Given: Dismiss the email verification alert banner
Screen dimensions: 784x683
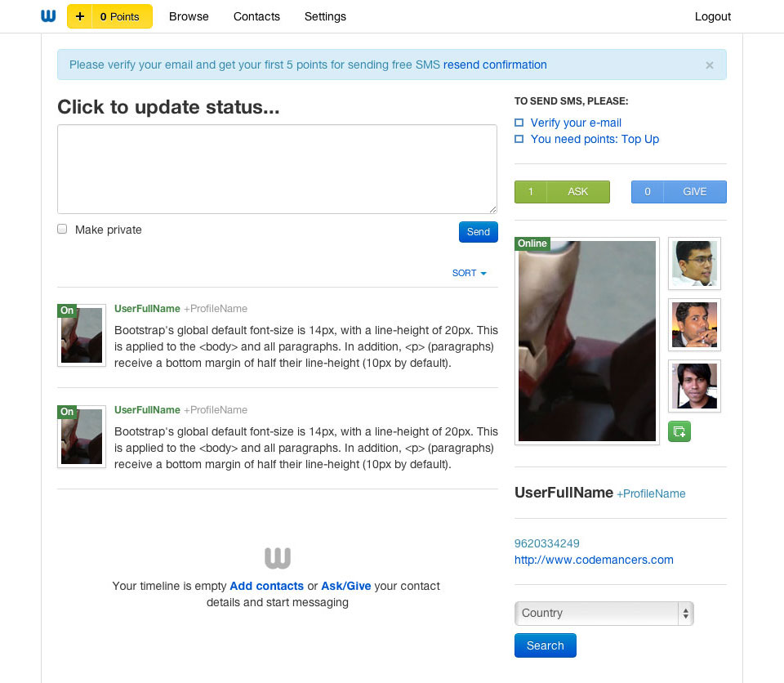Looking at the screenshot, I should [x=709, y=65].
